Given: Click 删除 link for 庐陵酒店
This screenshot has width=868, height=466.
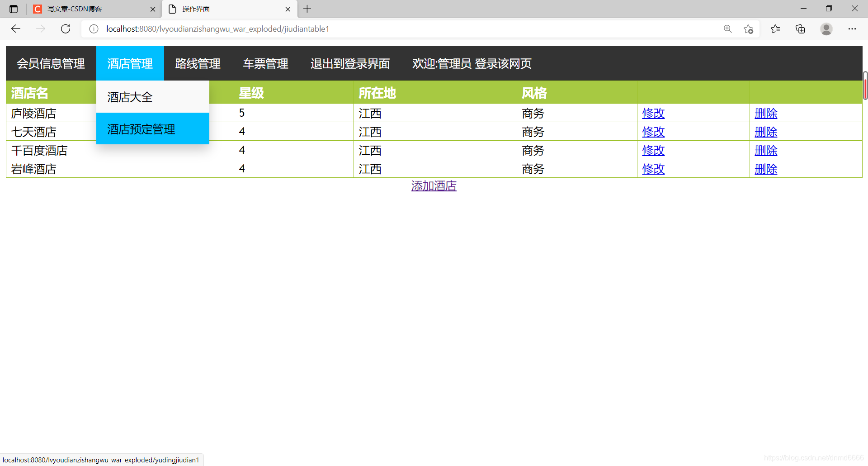Looking at the screenshot, I should point(766,113).
